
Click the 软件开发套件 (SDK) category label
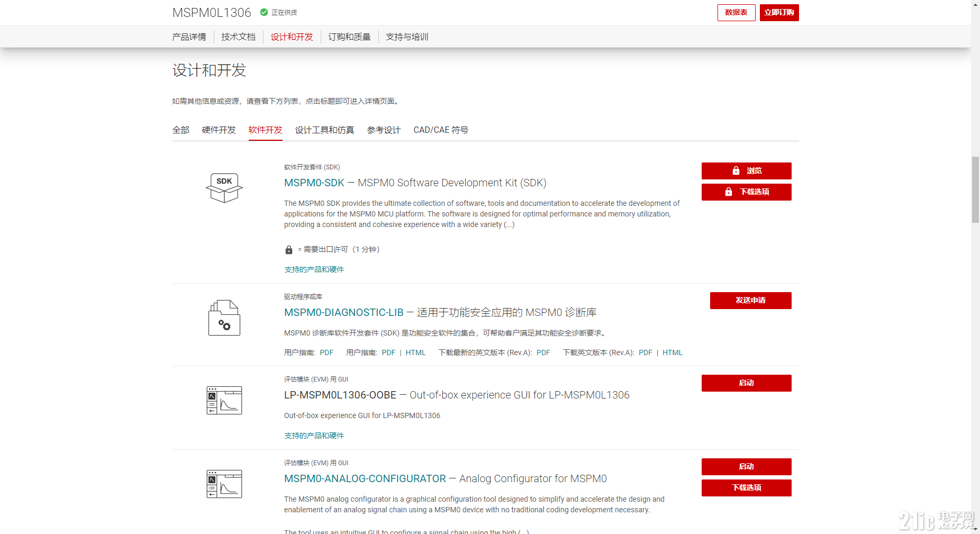(x=312, y=167)
